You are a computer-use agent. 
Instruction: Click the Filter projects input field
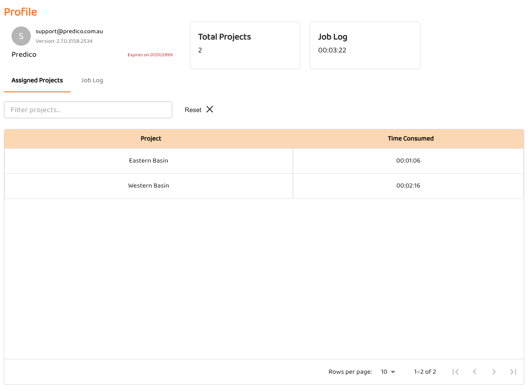tap(88, 110)
